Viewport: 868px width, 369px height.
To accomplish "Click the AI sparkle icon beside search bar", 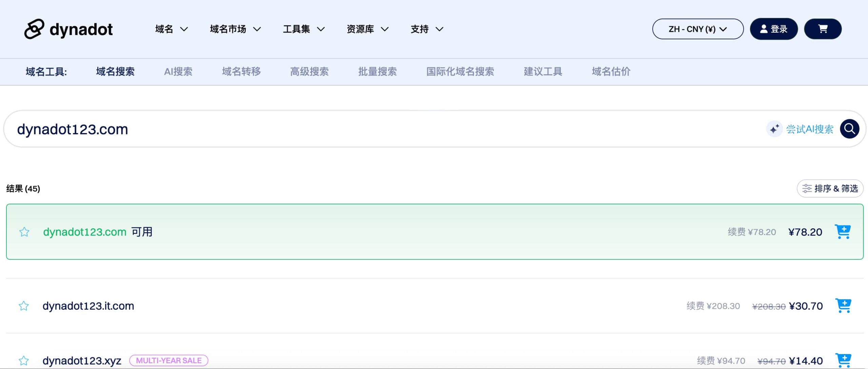I will (x=775, y=129).
